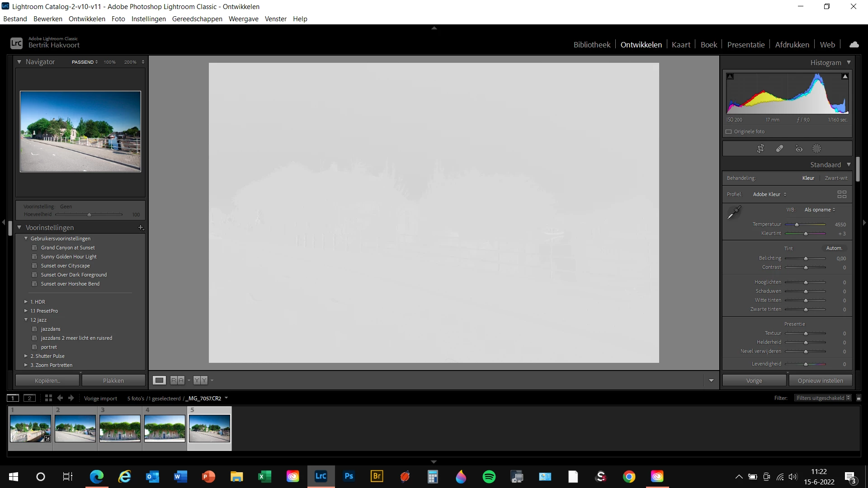
Task: Open the Instellingen menu
Action: point(148,19)
